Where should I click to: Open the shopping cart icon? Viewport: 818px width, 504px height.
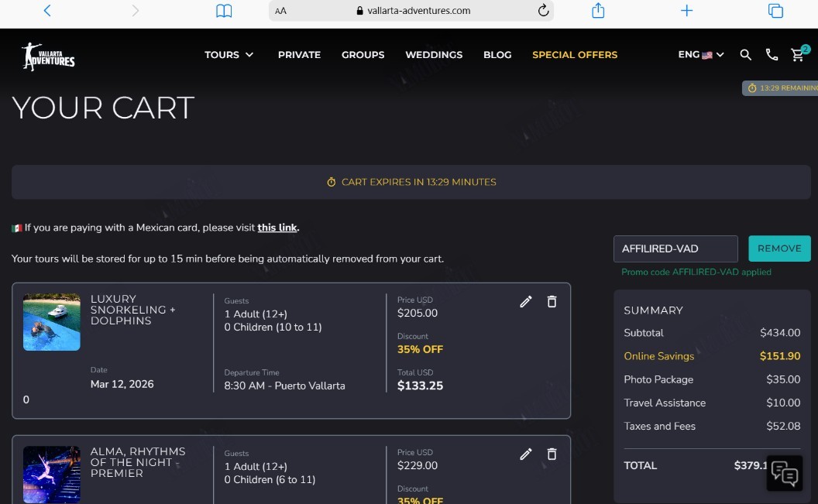pyautogui.click(x=799, y=53)
